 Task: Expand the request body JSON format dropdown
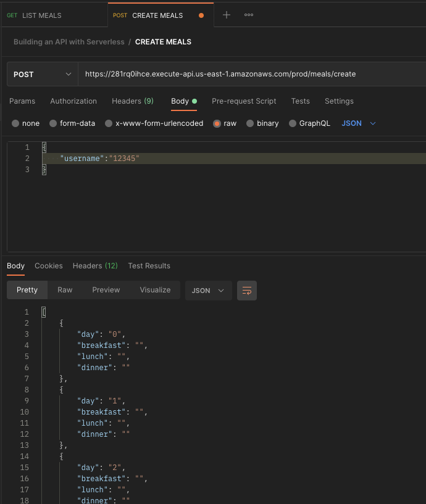359,123
